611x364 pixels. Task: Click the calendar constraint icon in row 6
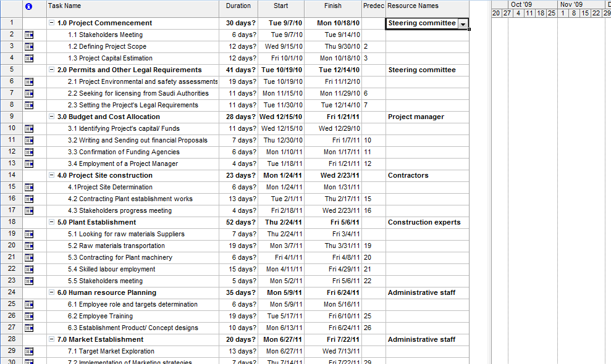29,82
